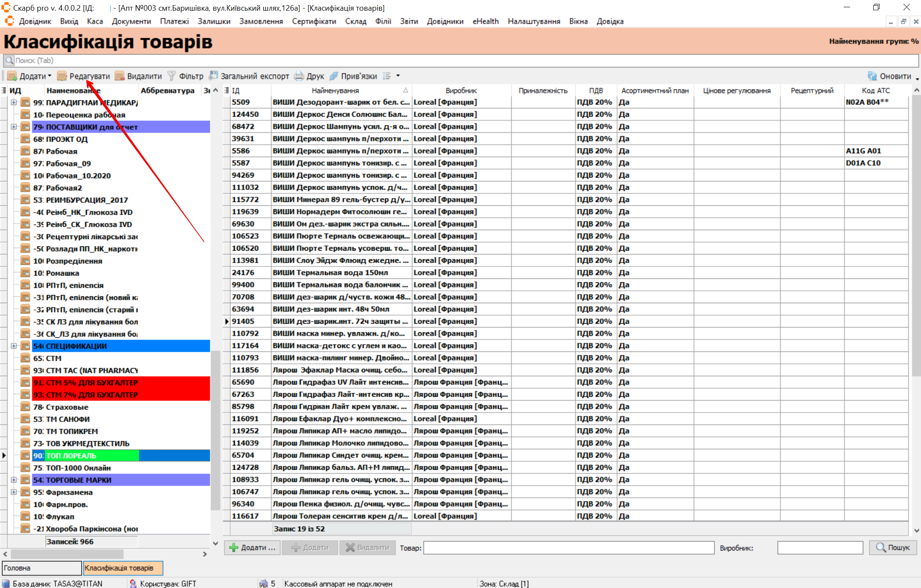The image size is (921, 588).
Task: Expand the ПОСТАВЩИКИ для отчет node
Action: (x=14, y=127)
